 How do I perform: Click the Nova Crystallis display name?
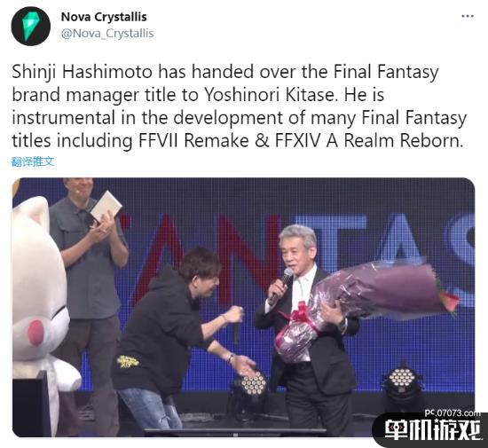[x=104, y=17]
